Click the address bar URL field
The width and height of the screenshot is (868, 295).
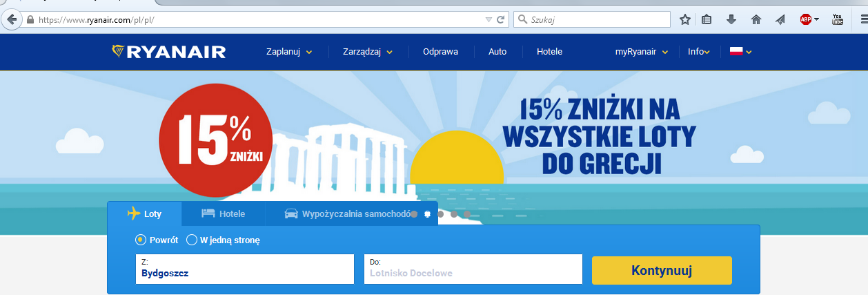coord(262,19)
